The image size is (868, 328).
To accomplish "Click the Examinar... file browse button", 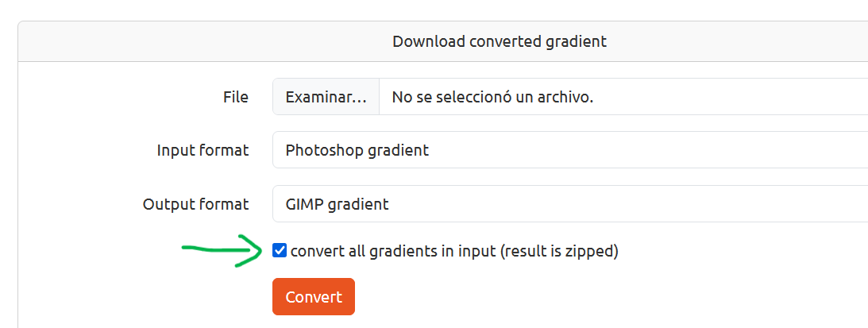I will [326, 98].
